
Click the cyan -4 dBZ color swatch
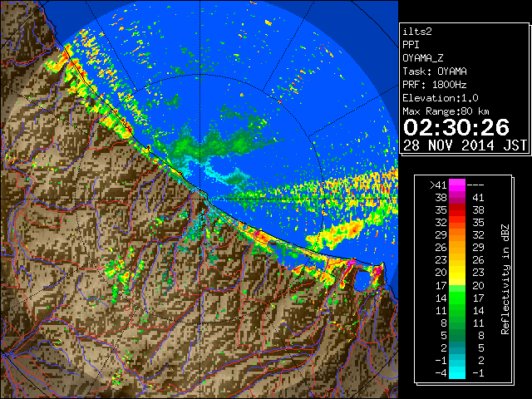(457, 373)
